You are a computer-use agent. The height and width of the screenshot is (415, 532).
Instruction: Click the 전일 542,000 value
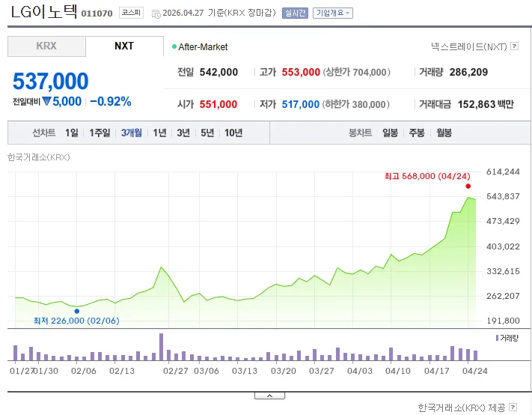[x=218, y=73]
